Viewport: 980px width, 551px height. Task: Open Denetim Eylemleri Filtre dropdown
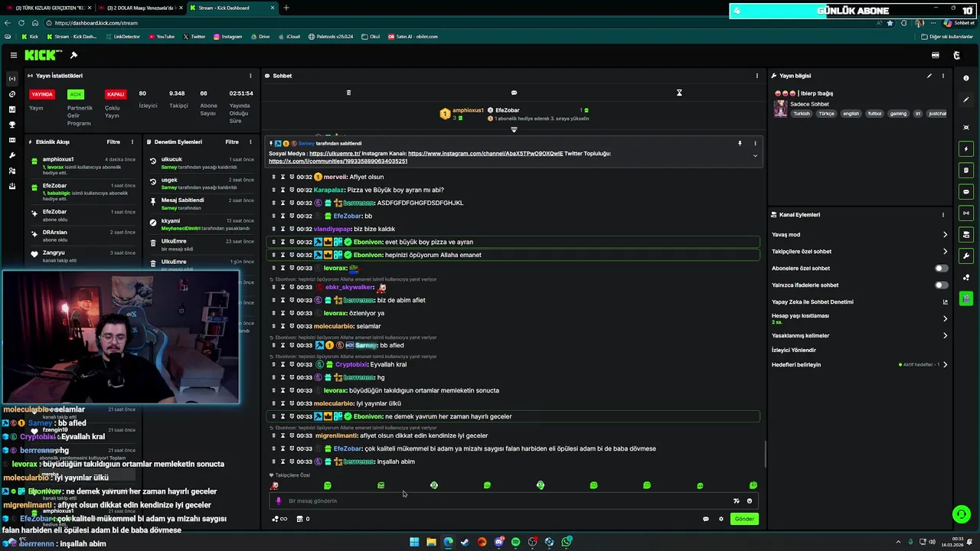(232, 142)
